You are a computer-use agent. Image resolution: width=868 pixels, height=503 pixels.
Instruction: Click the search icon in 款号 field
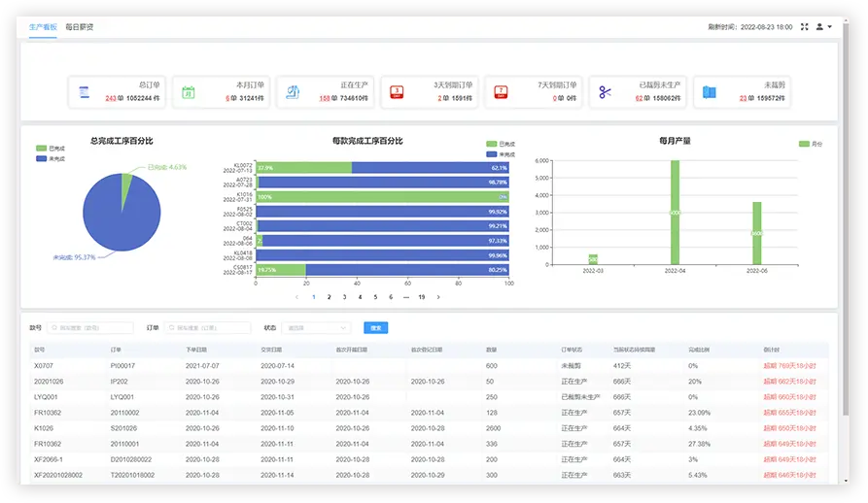pyautogui.click(x=54, y=328)
